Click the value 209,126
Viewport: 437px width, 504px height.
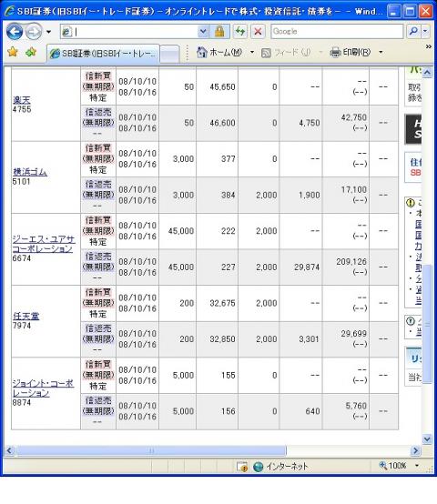click(x=351, y=262)
